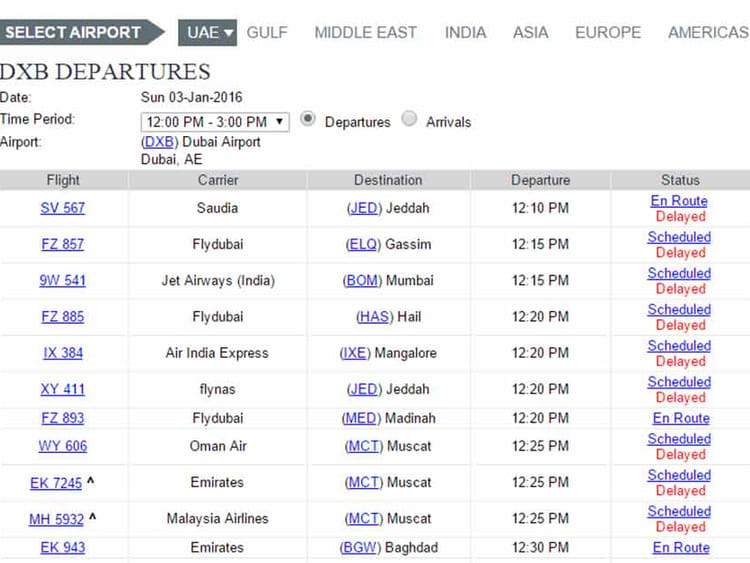Open Scheduled status for FZ 857
Image resolution: width=750 pixels, height=563 pixels.
(679, 237)
